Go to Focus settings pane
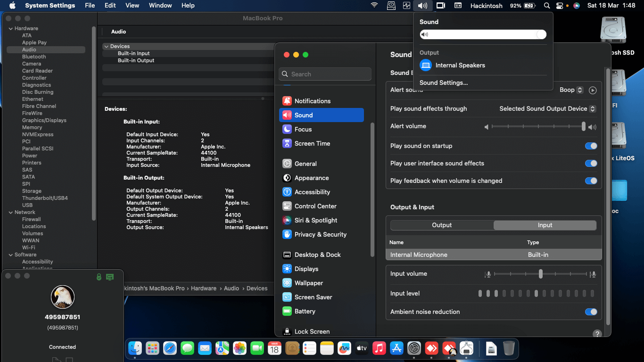 click(x=322, y=129)
